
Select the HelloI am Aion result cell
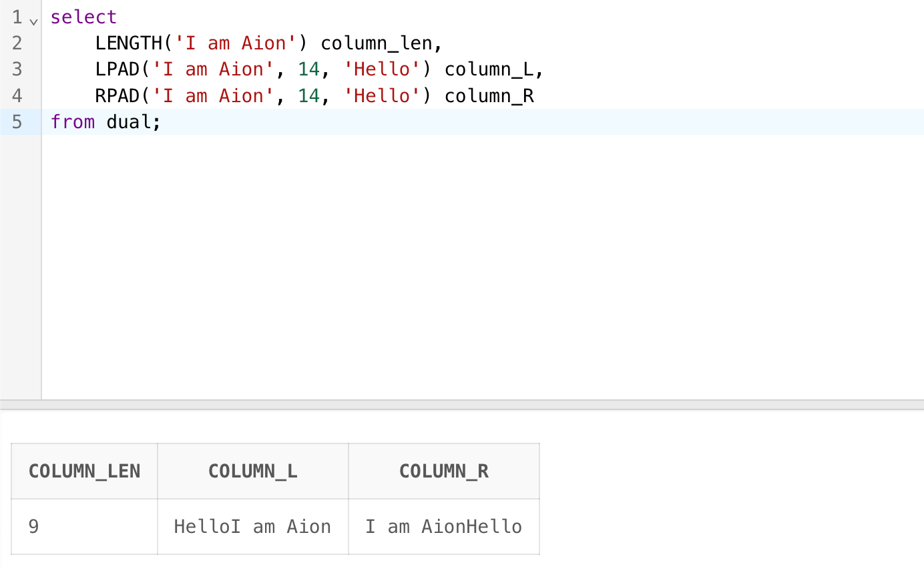point(252,527)
